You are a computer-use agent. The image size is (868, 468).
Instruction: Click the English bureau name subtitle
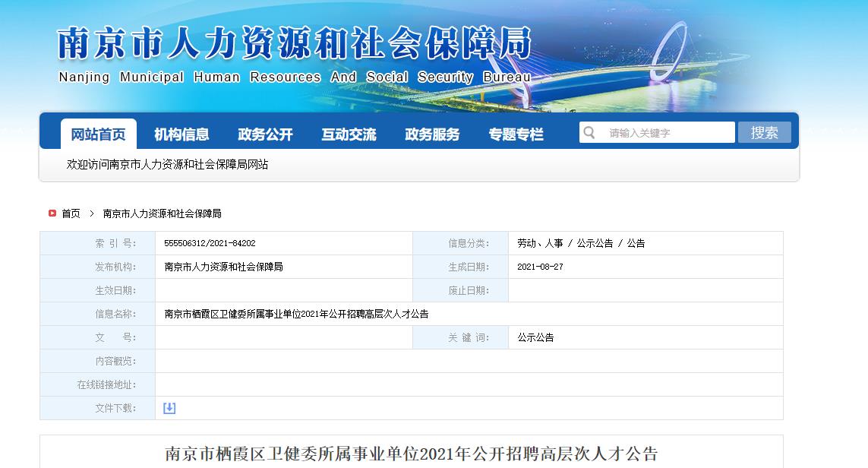295,77
